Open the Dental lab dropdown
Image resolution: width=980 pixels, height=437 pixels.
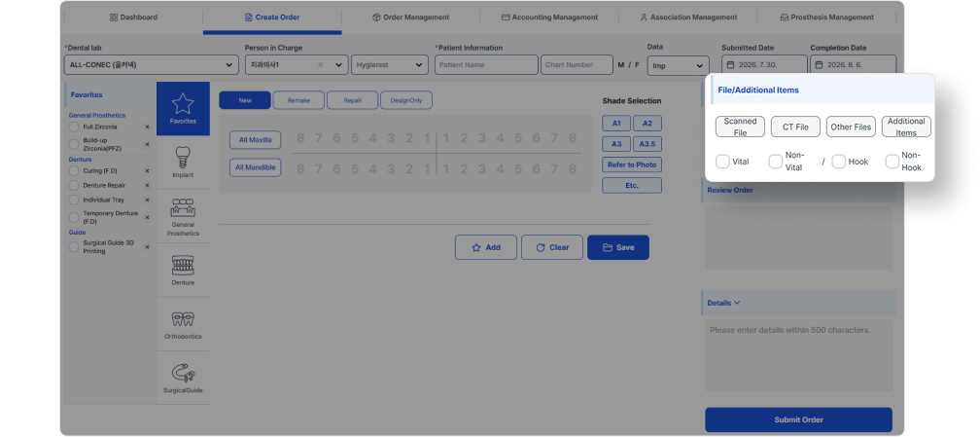click(152, 65)
